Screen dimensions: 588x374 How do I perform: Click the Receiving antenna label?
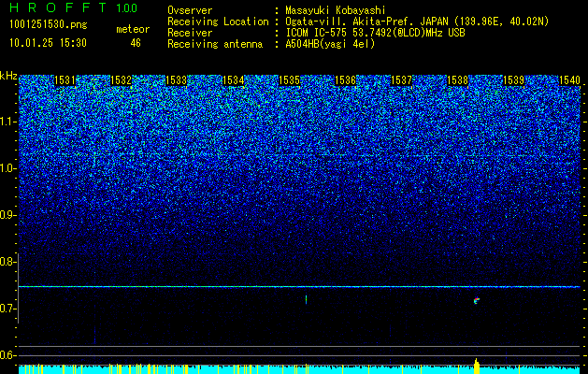point(215,44)
